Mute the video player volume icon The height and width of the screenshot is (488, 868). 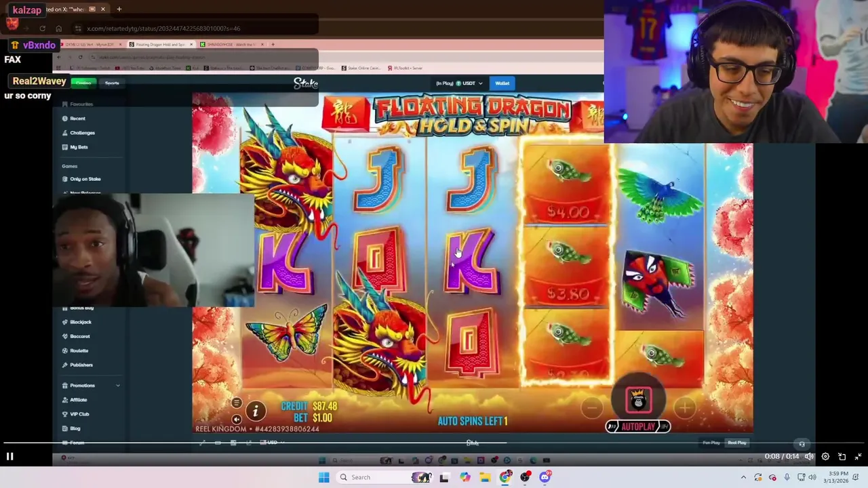[x=809, y=456]
